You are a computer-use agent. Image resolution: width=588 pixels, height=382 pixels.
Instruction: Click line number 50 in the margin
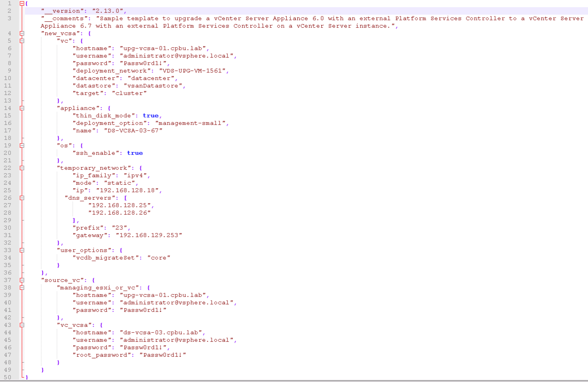pos(7,378)
